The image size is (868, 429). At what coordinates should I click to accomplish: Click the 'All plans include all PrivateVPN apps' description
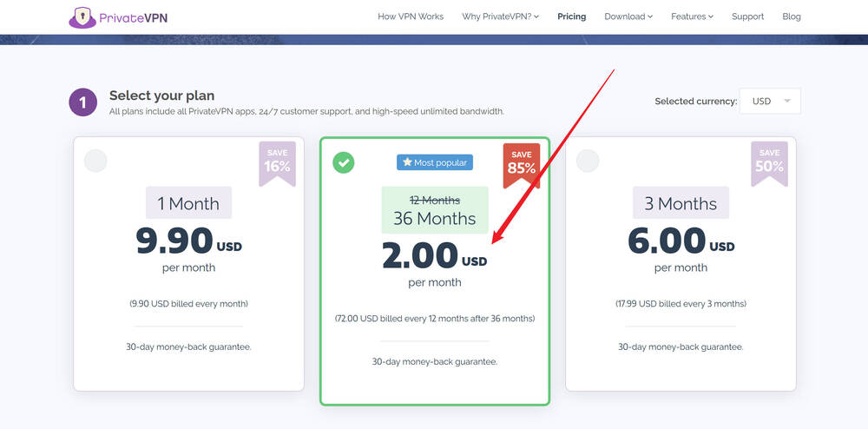pyautogui.click(x=306, y=111)
